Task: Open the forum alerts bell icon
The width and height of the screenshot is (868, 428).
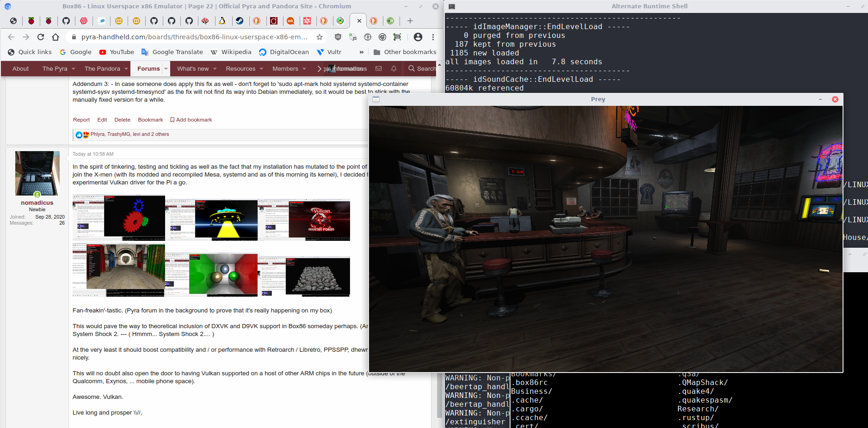Action: pos(394,68)
